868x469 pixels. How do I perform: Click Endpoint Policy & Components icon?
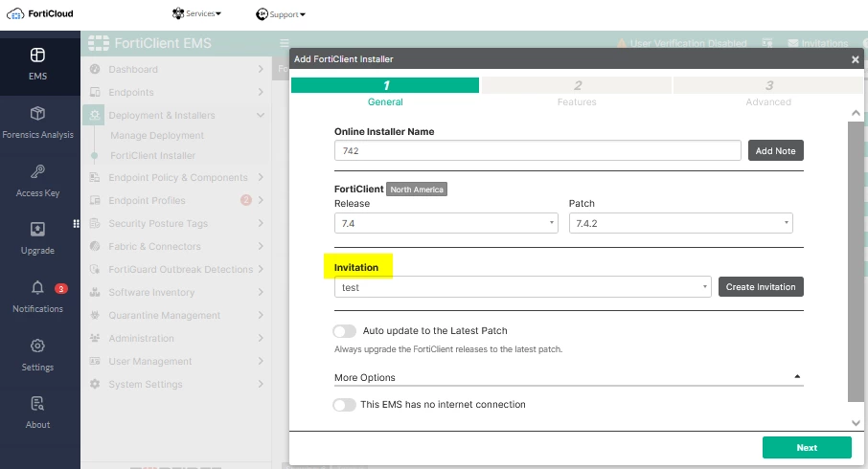click(95, 177)
